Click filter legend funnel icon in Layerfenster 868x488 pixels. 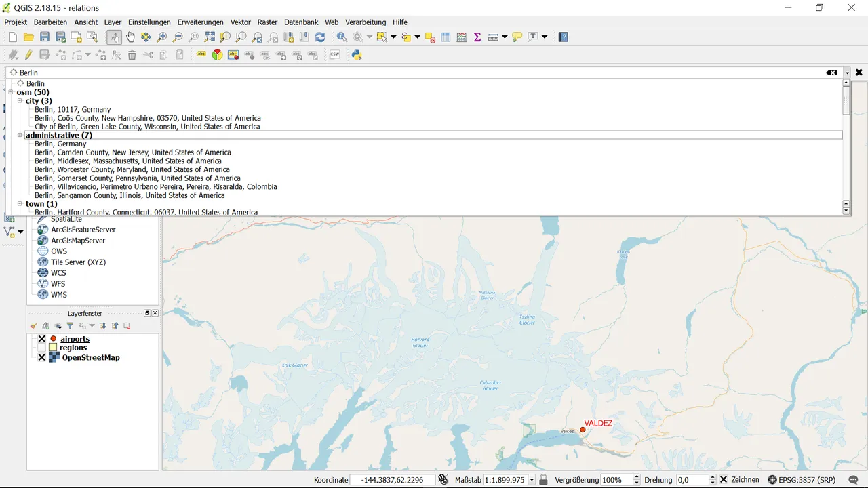point(70,326)
